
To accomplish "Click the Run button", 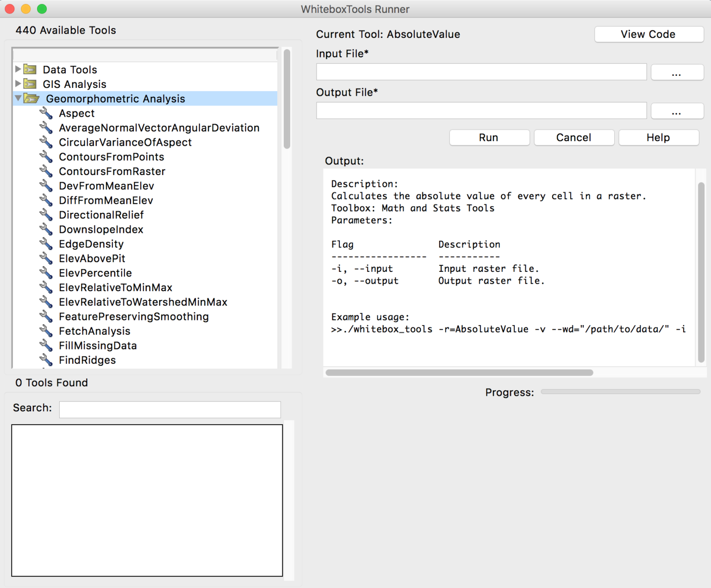I will click(x=489, y=138).
